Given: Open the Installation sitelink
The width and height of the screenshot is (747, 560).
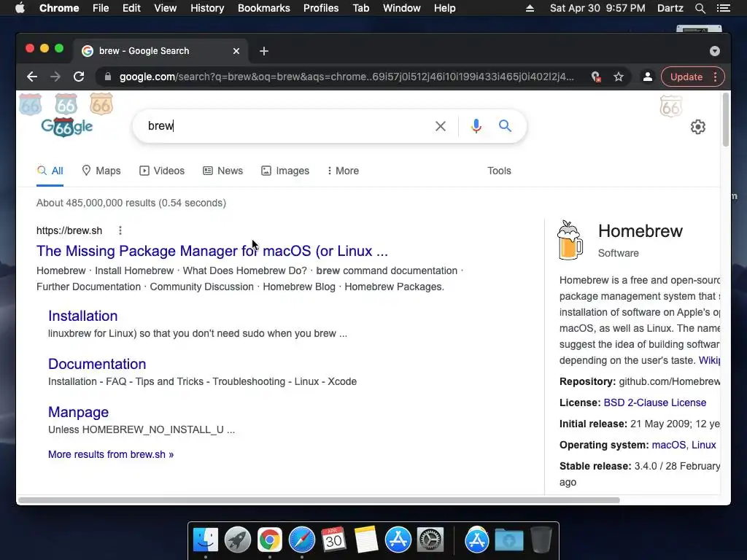Looking at the screenshot, I should point(83,316).
